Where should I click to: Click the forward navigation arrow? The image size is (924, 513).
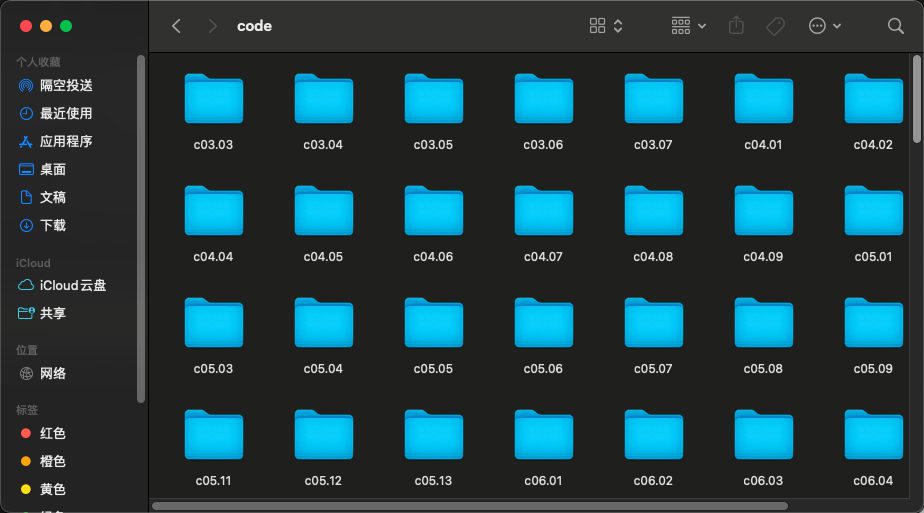coord(212,26)
